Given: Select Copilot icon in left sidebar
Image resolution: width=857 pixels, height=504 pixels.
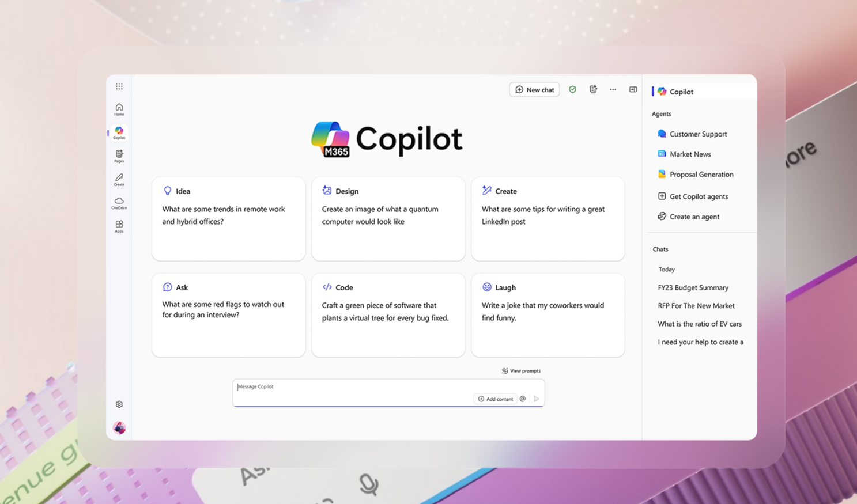Looking at the screenshot, I should (x=119, y=133).
